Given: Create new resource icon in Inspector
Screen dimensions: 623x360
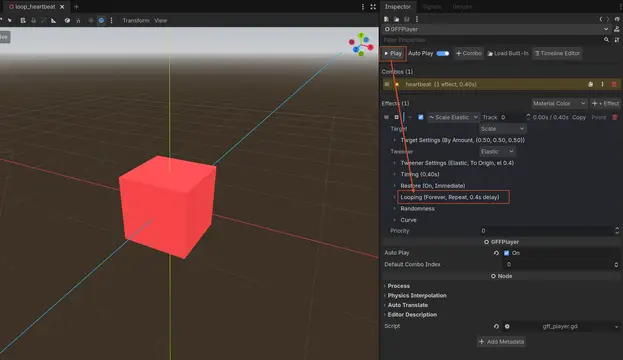Looking at the screenshot, I should coord(387,19).
